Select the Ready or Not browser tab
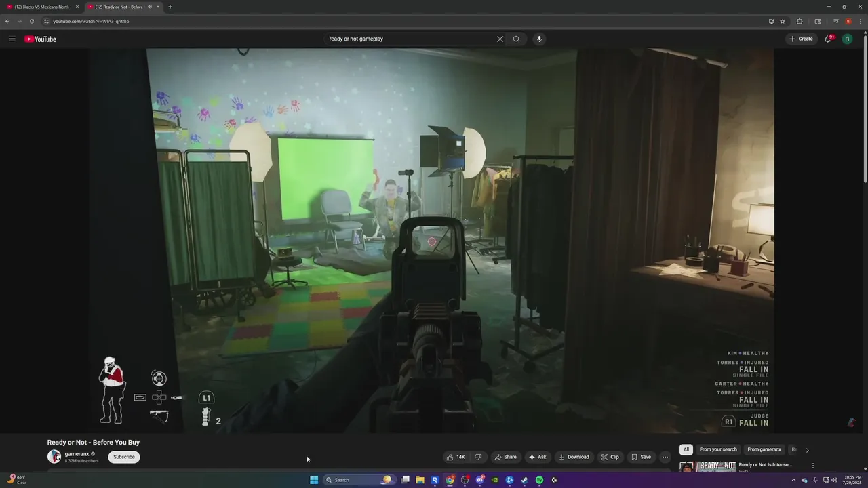868x488 pixels. pos(124,7)
